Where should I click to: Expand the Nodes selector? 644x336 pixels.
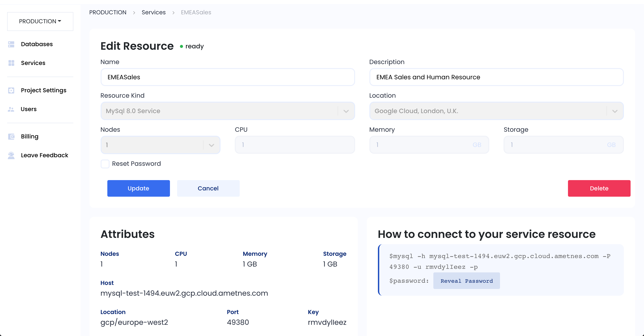(212, 145)
